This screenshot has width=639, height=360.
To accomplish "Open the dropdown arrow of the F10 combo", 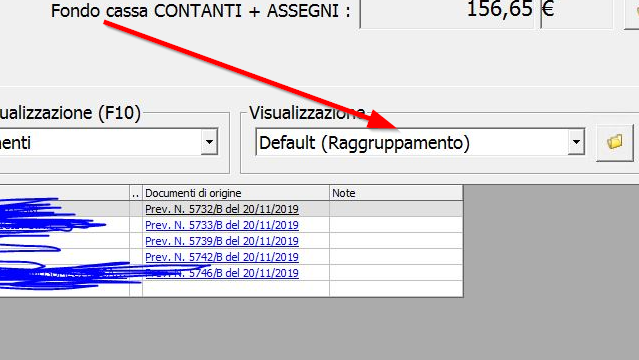I will [209, 142].
